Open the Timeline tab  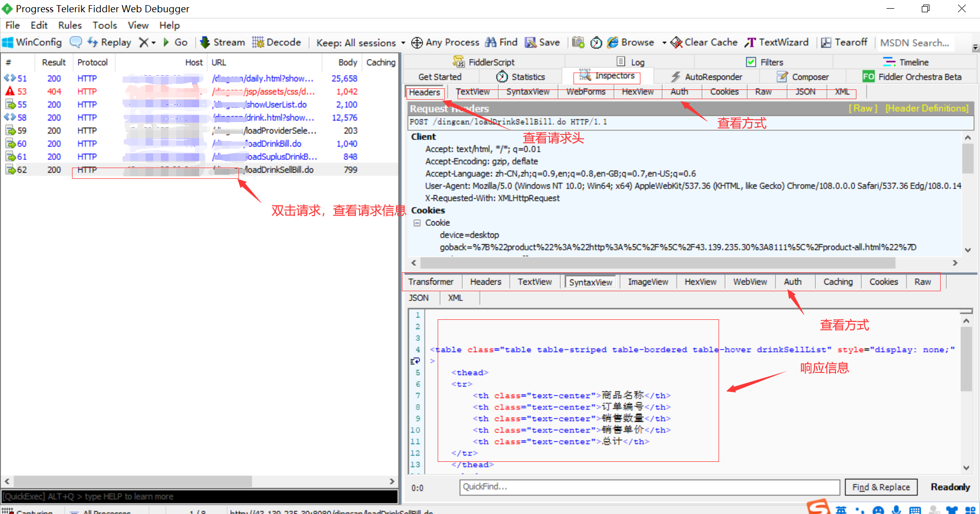click(x=906, y=62)
